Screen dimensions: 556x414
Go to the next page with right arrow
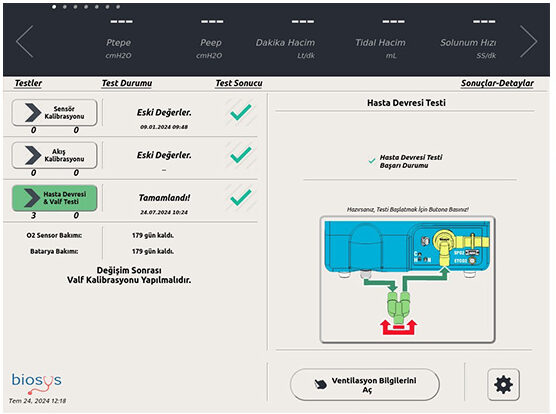(x=528, y=41)
